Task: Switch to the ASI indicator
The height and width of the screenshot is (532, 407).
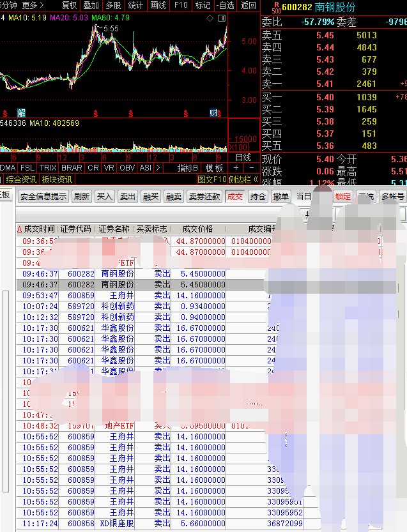Action: pos(146,168)
